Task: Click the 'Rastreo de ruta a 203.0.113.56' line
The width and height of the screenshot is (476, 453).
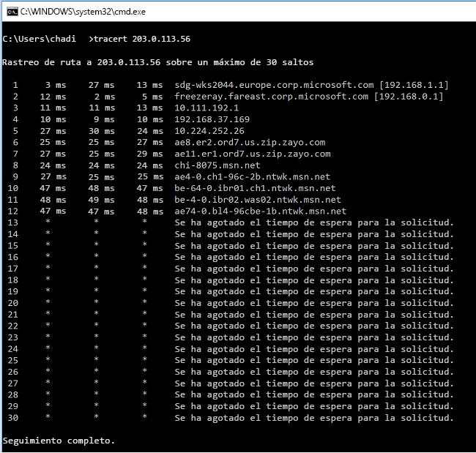Action: coord(158,62)
